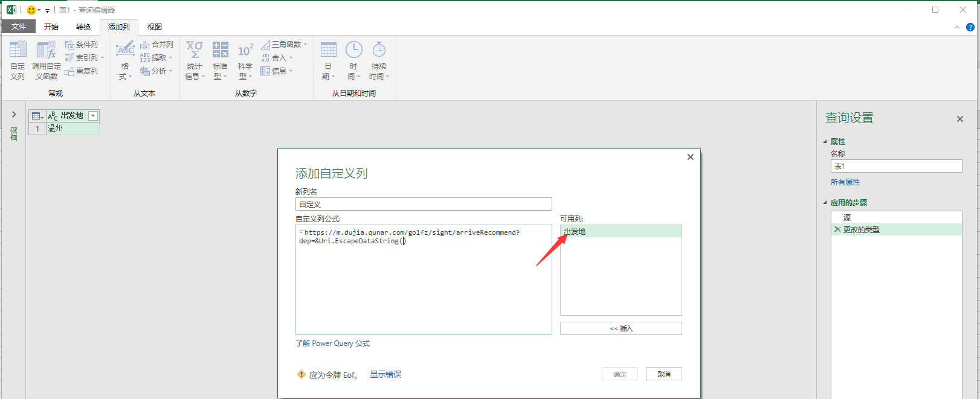Click the table corner menu icon

pyautogui.click(x=37, y=116)
